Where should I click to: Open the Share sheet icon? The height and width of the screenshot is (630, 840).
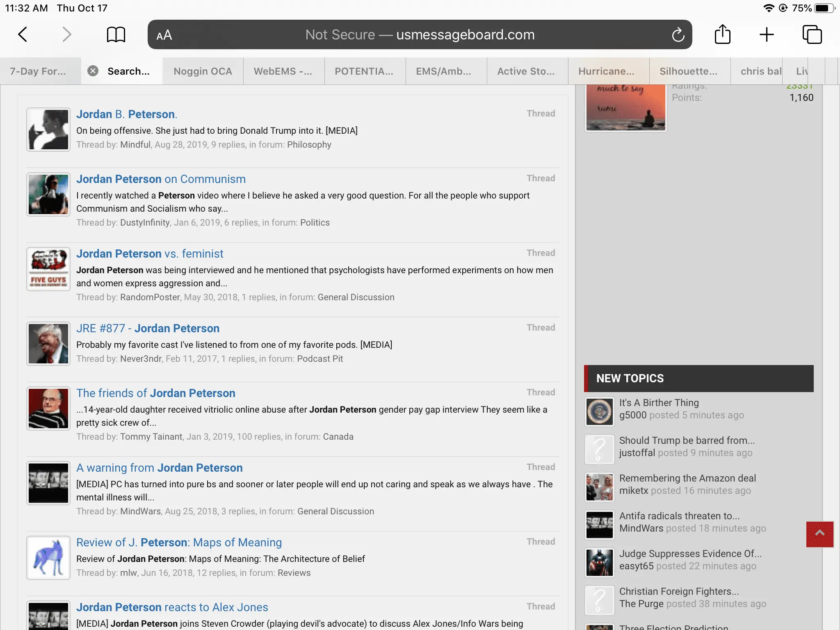[722, 34]
